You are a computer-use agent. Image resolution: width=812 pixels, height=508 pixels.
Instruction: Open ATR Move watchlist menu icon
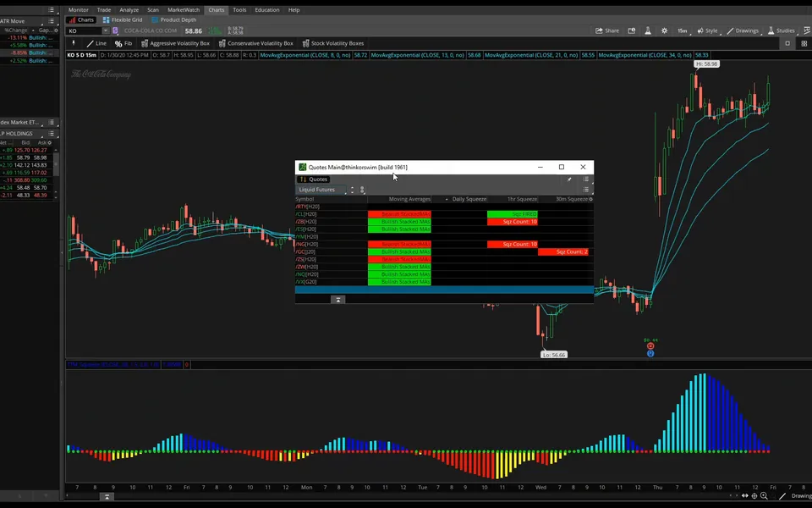[x=51, y=21]
